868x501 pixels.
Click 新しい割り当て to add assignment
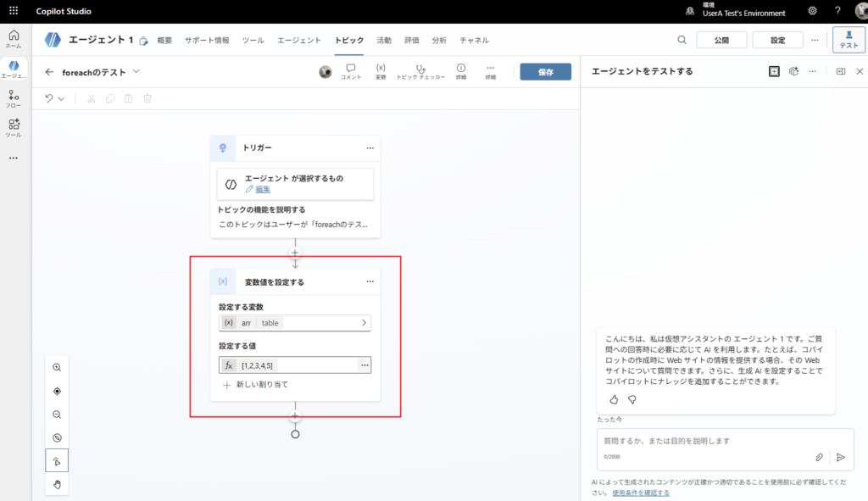[x=261, y=385]
